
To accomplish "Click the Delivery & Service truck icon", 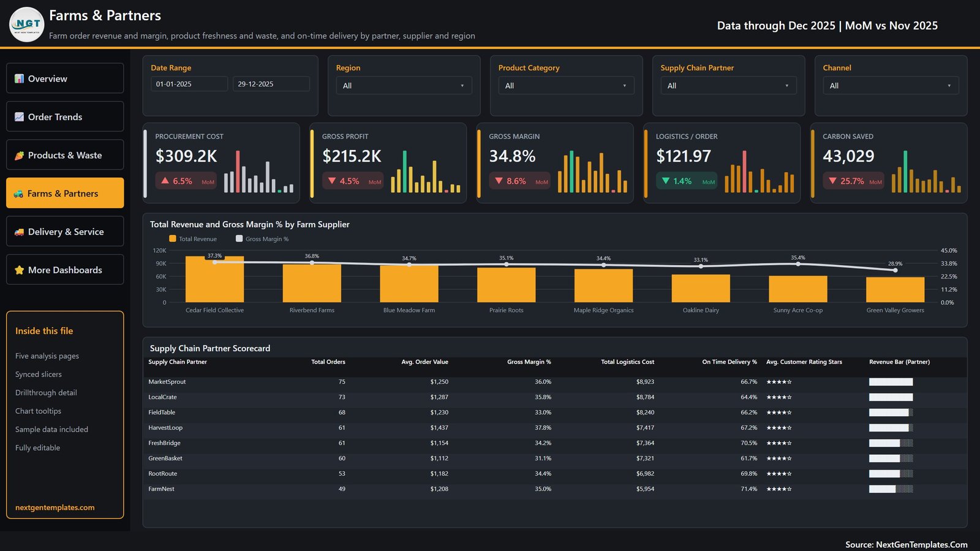I will pos(20,232).
